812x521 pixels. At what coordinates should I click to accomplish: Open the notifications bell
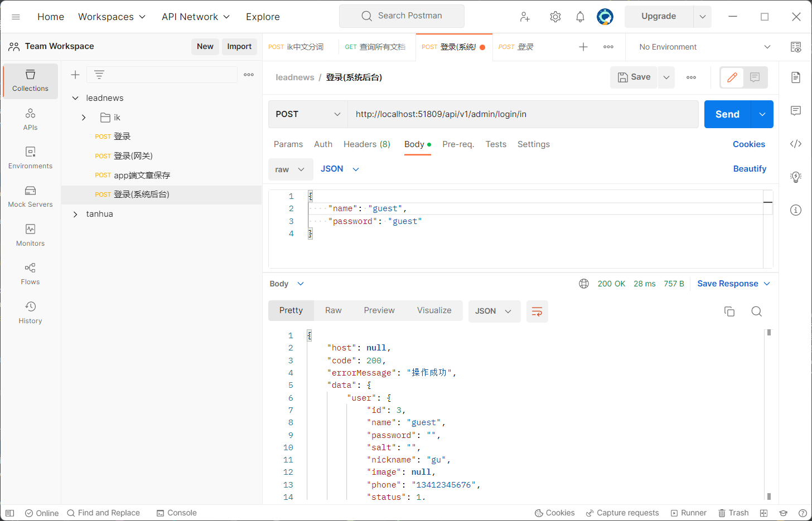[x=580, y=17]
